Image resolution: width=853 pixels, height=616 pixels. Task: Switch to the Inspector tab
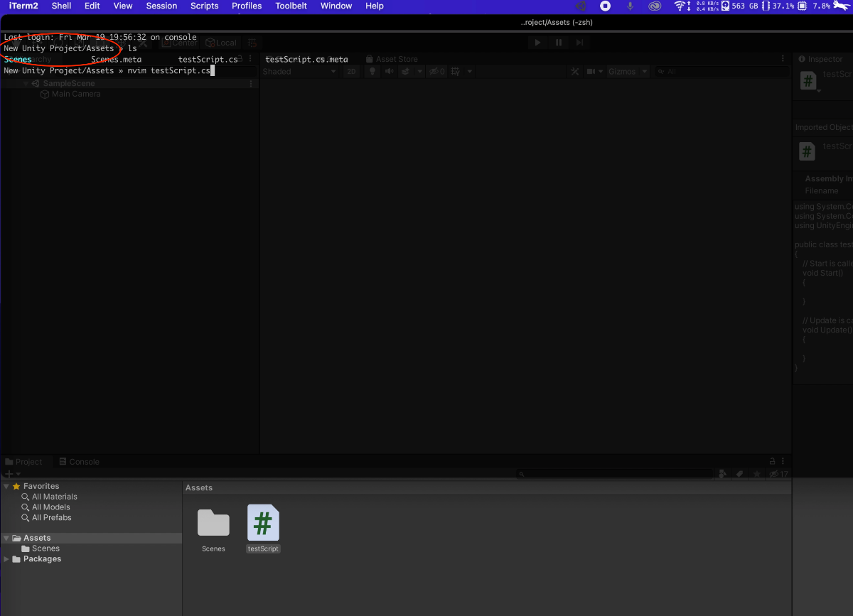(x=822, y=60)
